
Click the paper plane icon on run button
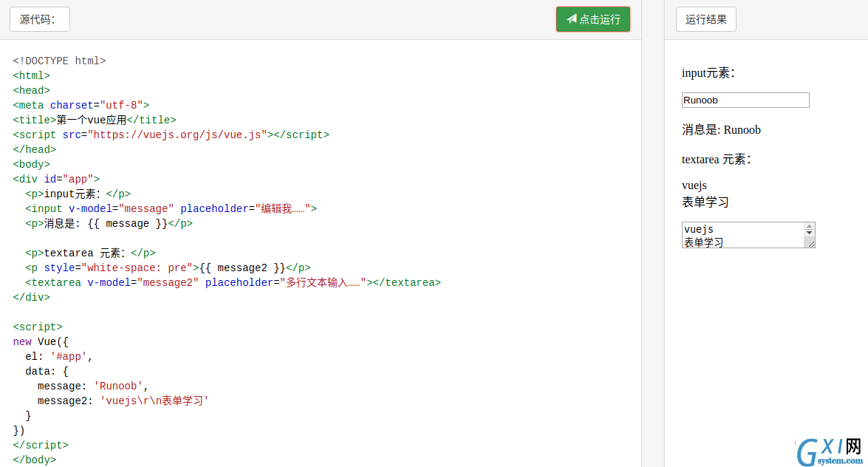tap(571, 18)
